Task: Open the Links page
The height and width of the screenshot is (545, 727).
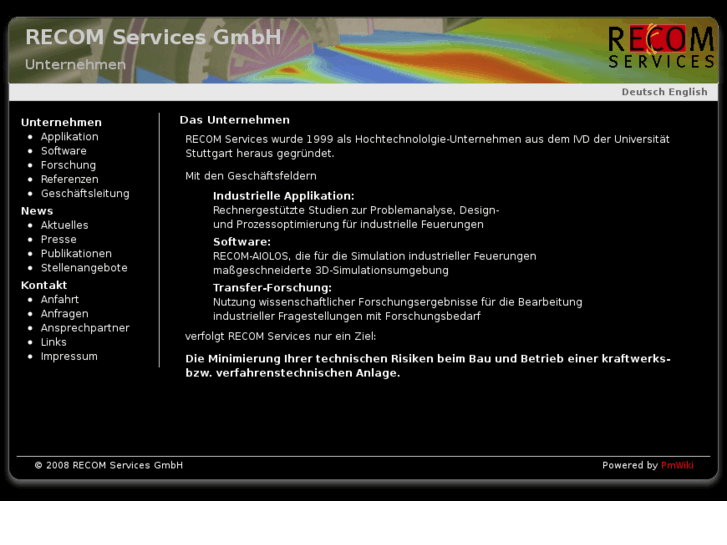Action: coord(53,342)
